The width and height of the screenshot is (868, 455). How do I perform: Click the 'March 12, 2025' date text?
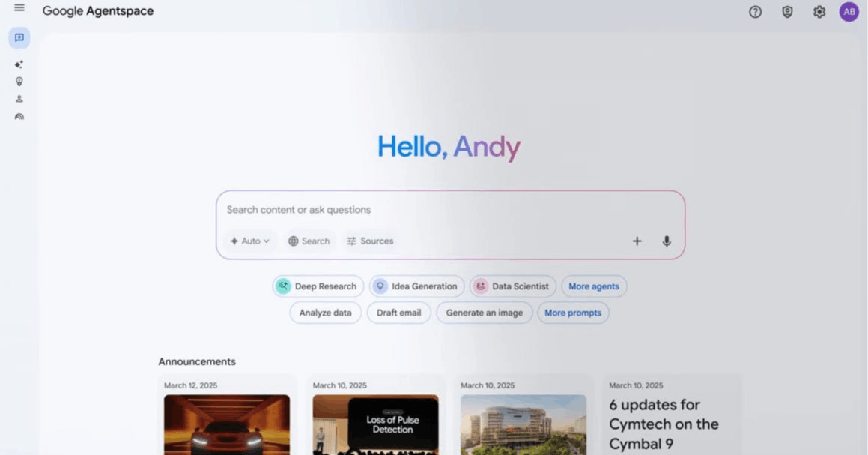(190, 385)
